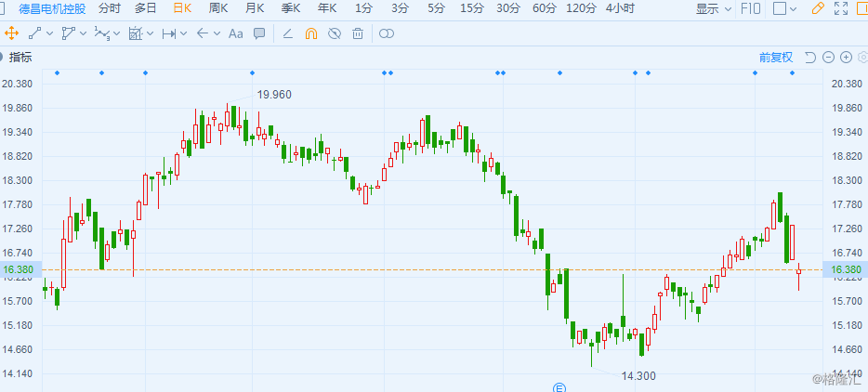The height and width of the screenshot is (392, 868).
Task: Add a comment bubble annotation
Action: [x=259, y=33]
